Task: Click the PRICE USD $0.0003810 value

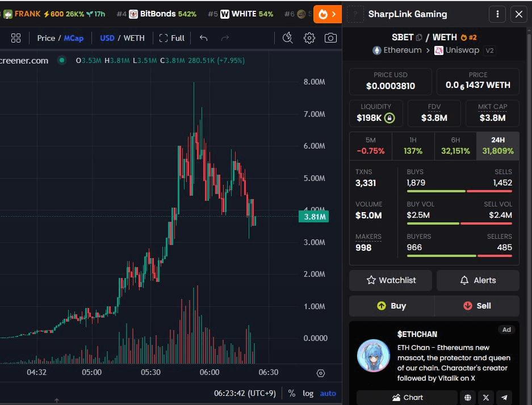Action: [391, 86]
